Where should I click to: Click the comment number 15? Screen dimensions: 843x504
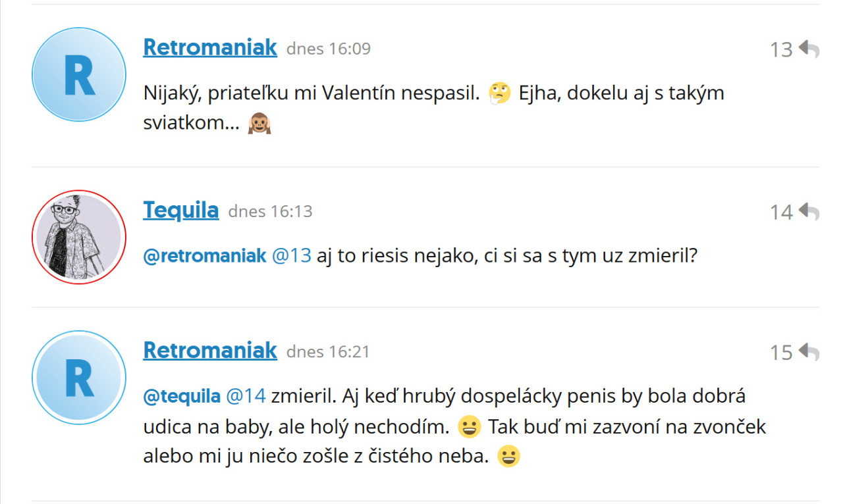[x=780, y=352]
